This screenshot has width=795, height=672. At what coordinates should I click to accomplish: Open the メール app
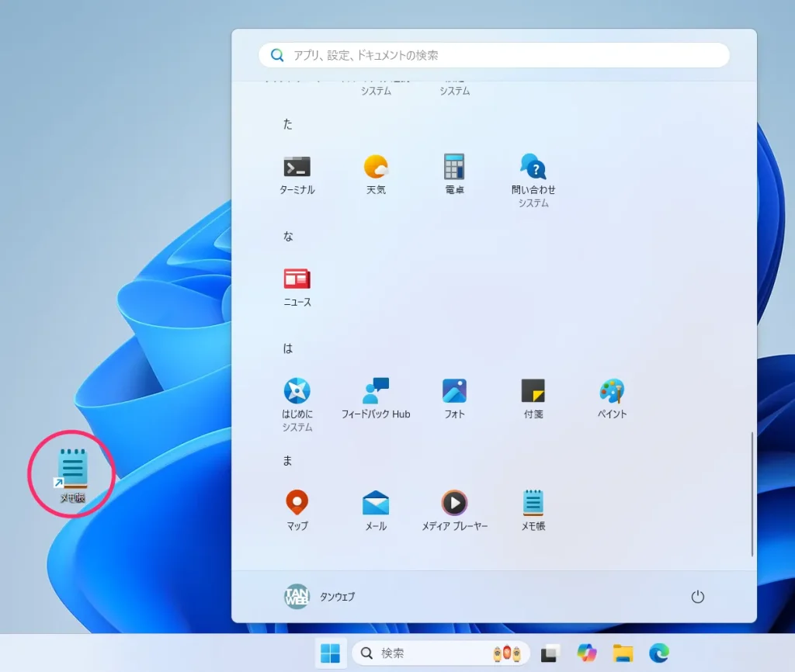point(376,511)
